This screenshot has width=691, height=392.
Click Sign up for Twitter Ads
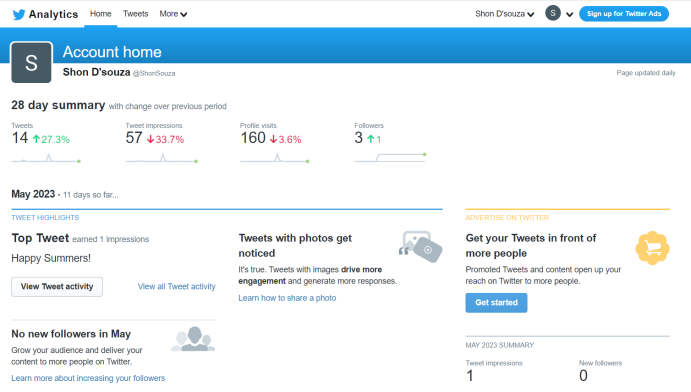click(624, 14)
